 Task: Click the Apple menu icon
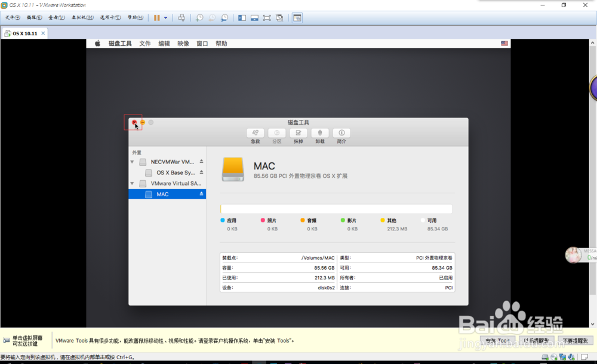click(x=97, y=44)
